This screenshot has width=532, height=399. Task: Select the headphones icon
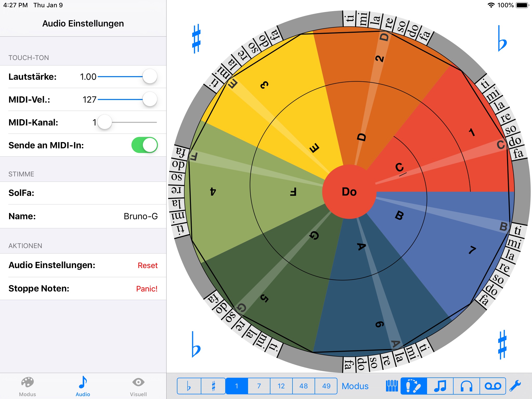click(466, 386)
